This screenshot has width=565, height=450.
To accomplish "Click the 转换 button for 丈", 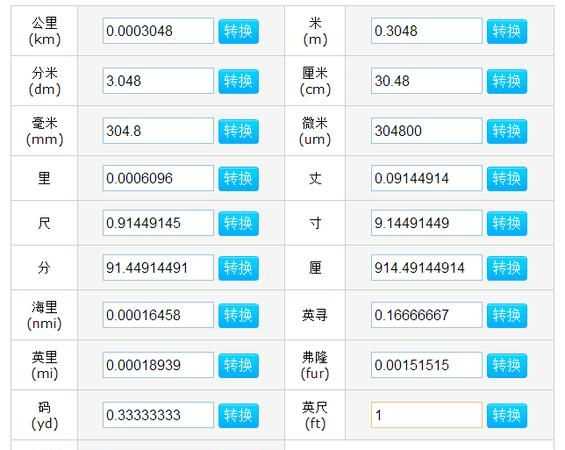I will [x=507, y=178].
